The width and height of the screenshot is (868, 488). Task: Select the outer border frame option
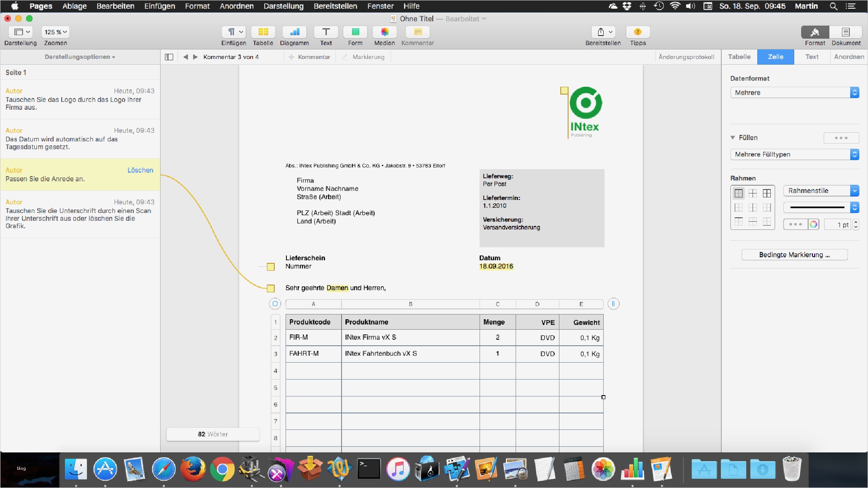click(739, 193)
